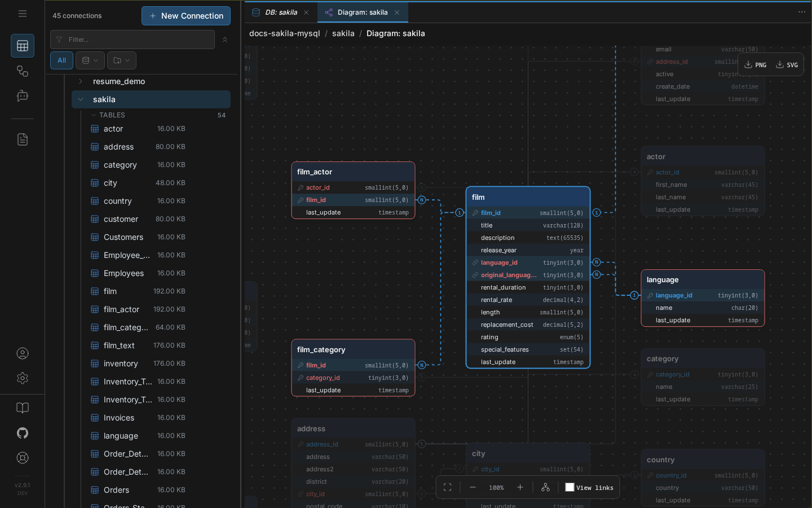Click the fit-to-screen diagram icon

click(x=448, y=488)
